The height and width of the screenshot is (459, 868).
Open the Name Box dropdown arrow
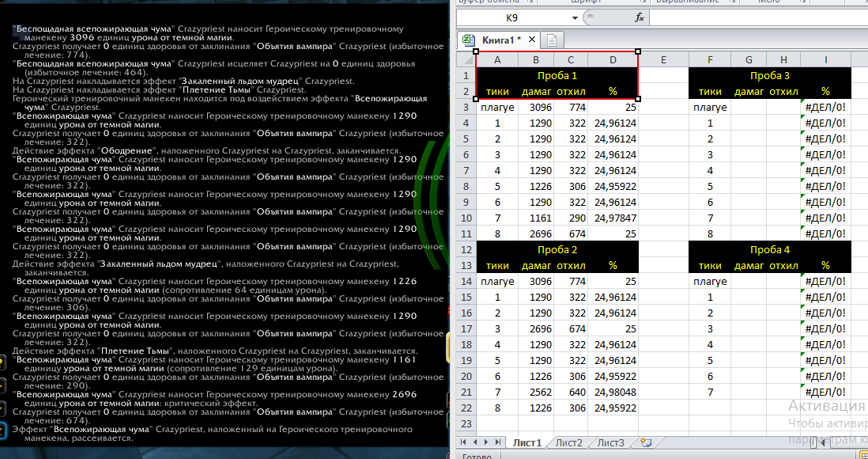[x=575, y=17]
